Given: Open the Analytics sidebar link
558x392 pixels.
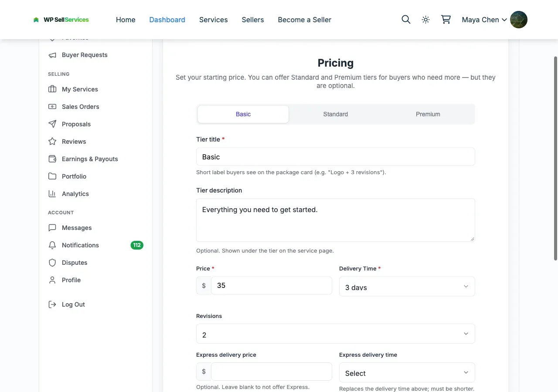Looking at the screenshot, I should tap(95, 194).
